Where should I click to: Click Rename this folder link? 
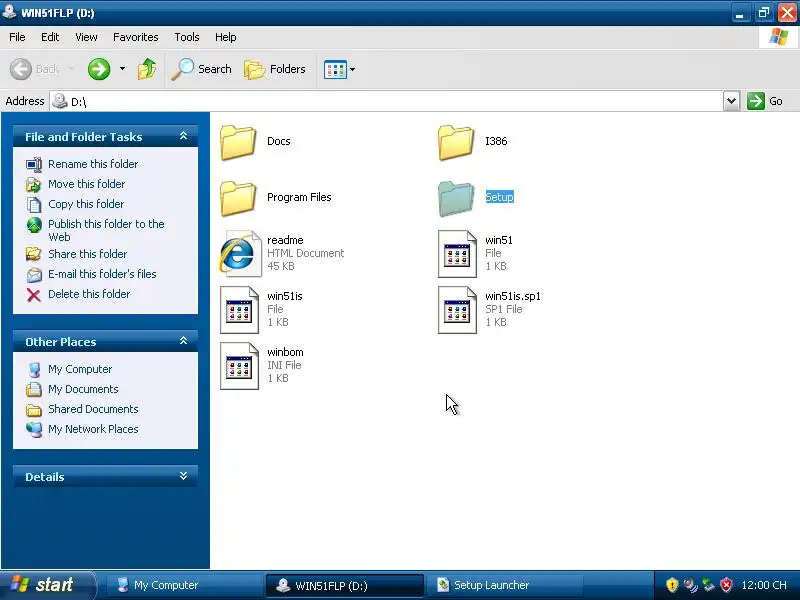point(93,164)
